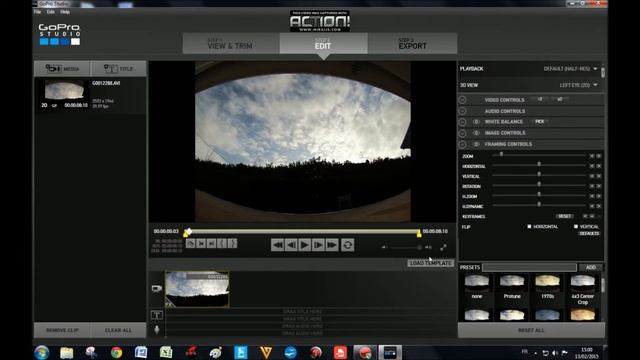Screen dimensions: 640x360
Task: Click the Reset All button
Action: point(531,330)
